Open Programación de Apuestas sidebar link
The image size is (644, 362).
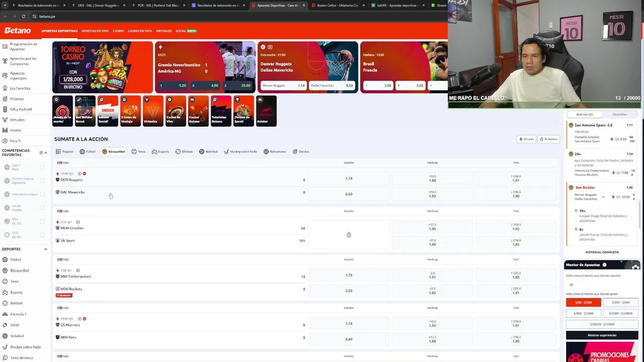[24, 46]
